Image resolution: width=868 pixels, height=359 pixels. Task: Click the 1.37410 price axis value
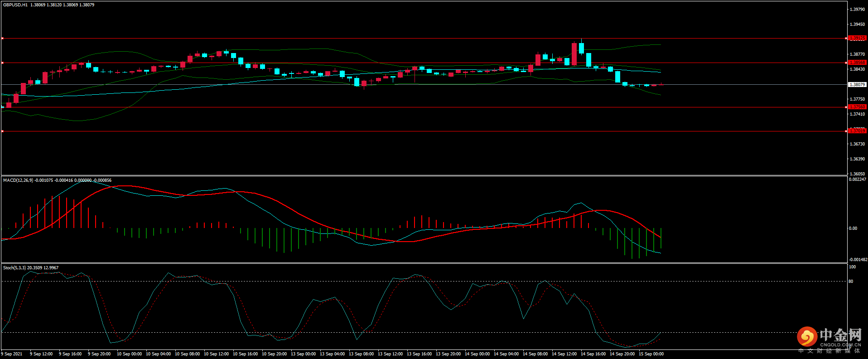tap(857, 114)
